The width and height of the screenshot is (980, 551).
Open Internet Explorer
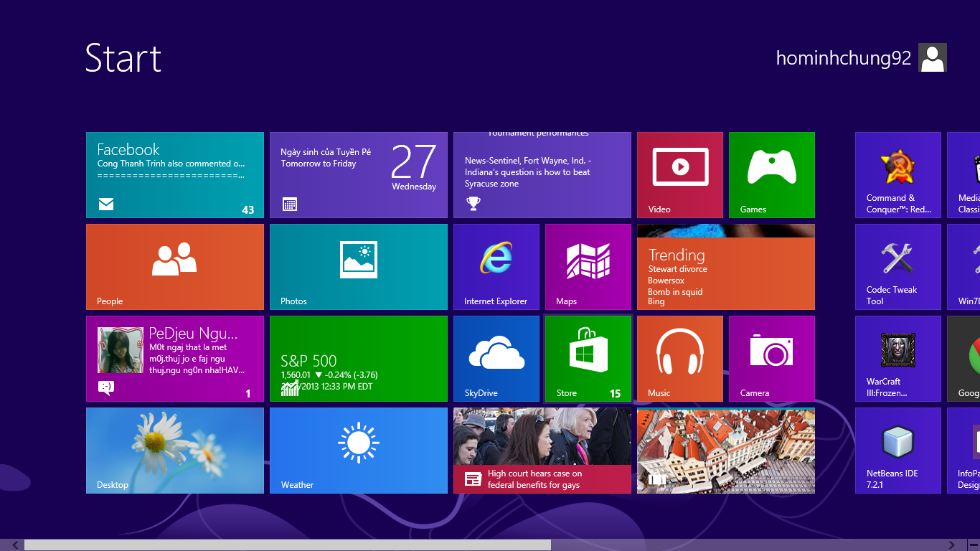pyautogui.click(x=496, y=266)
